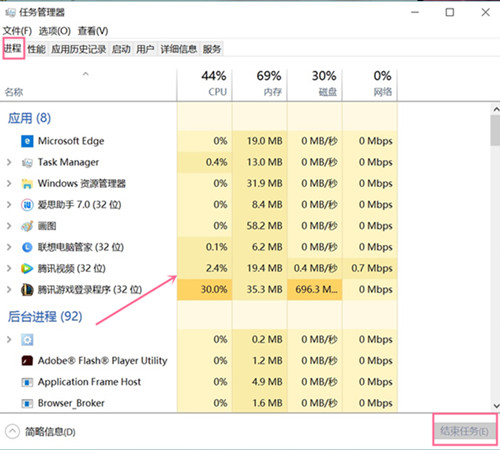Click the 2.4% CPU cell
The height and width of the screenshot is (450, 500).
coord(204,268)
